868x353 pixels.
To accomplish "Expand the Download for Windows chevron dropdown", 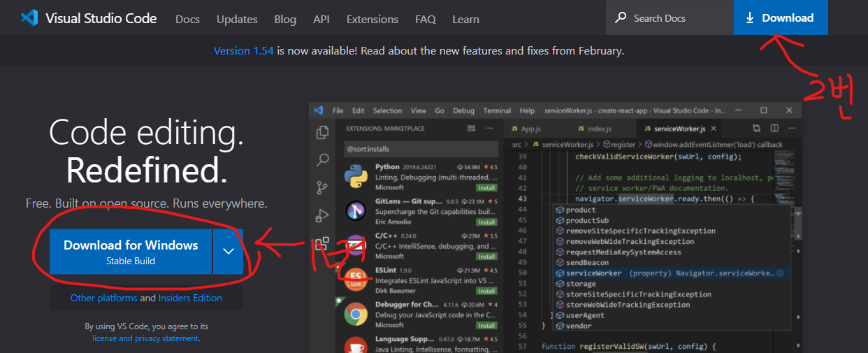I will (x=229, y=252).
